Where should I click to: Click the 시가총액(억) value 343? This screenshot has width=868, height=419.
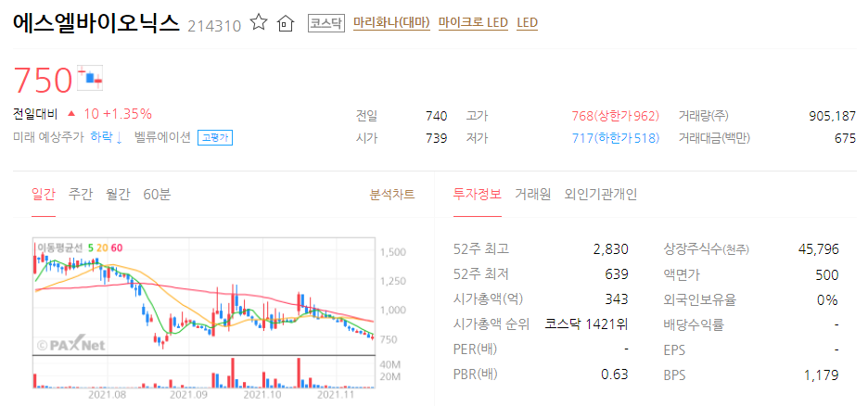(618, 299)
